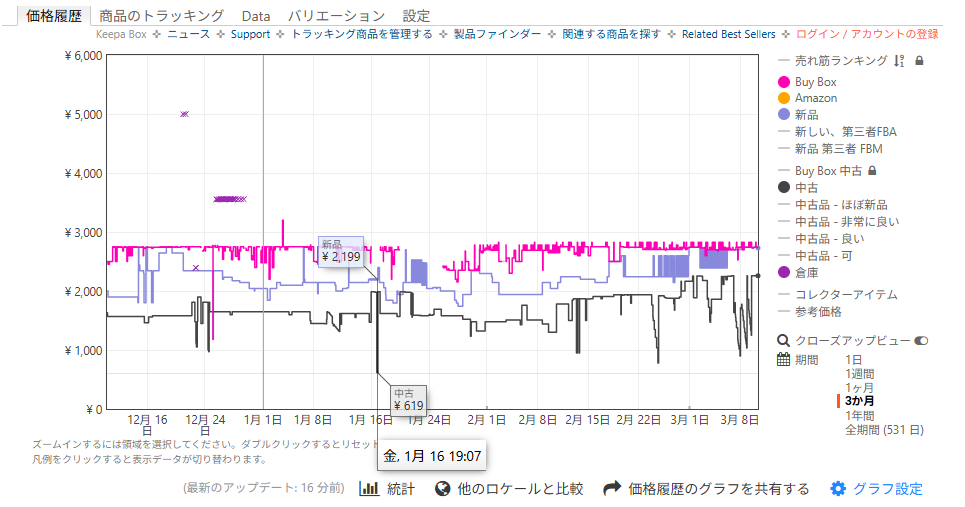Click the 期間 calendar icon
The width and height of the screenshot is (965, 507).
[x=783, y=359]
